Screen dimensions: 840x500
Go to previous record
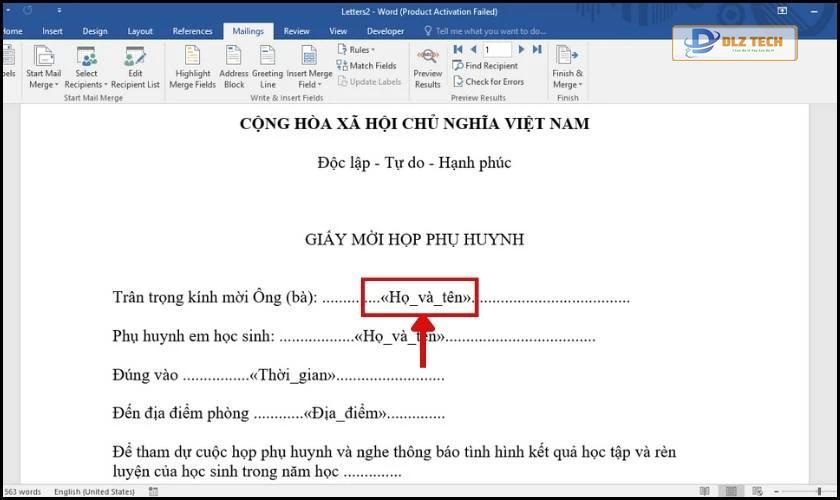[473, 49]
